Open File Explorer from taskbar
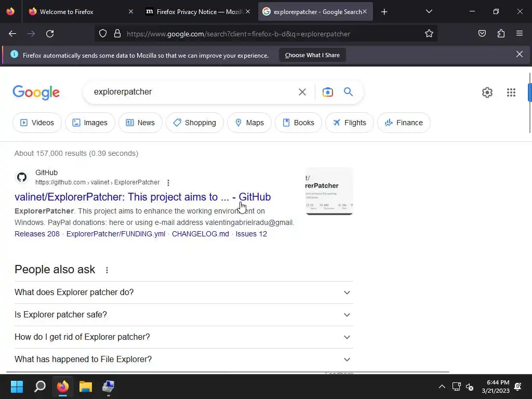The height and width of the screenshot is (399, 532). [x=86, y=387]
